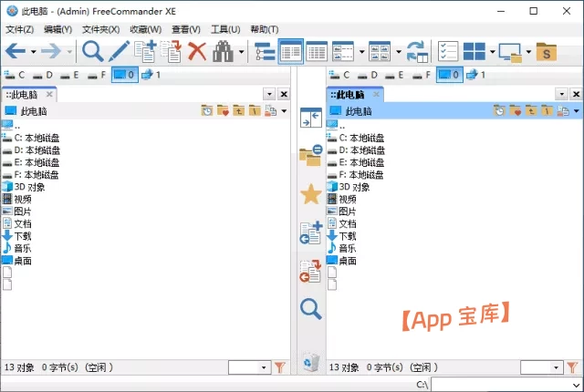Select drive E button in the right drive bar

tap(394, 75)
